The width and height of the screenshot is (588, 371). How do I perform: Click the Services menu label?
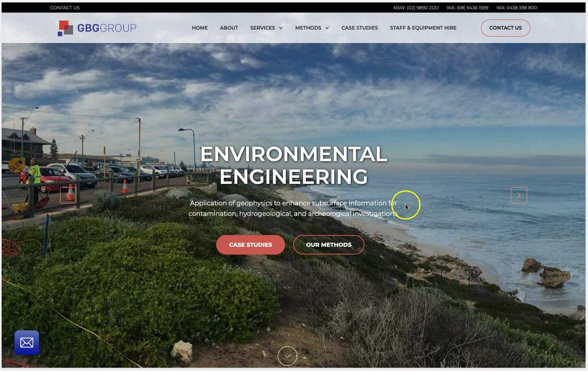pos(262,28)
